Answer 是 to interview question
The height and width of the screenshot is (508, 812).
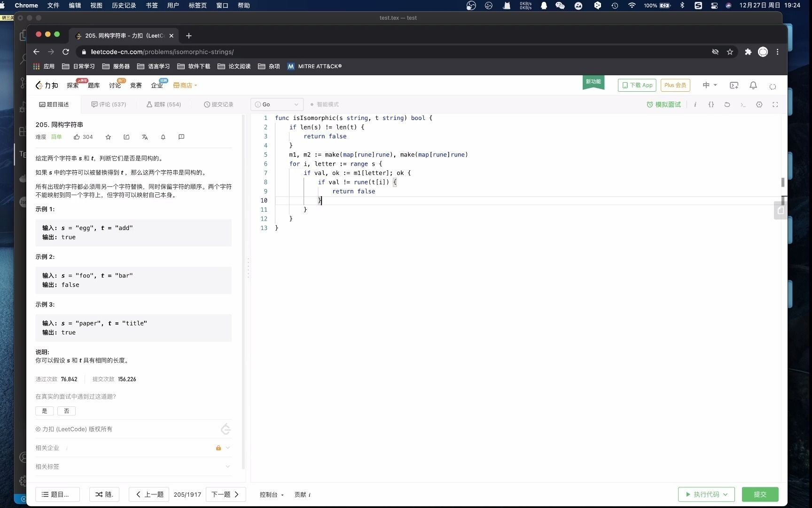tap(44, 411)
